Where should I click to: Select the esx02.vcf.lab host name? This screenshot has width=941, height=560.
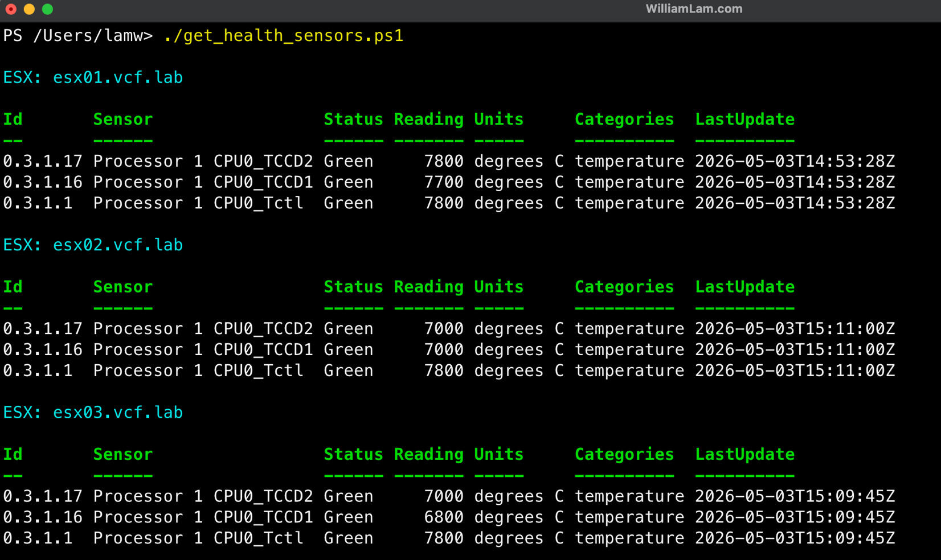coord(118,245)
